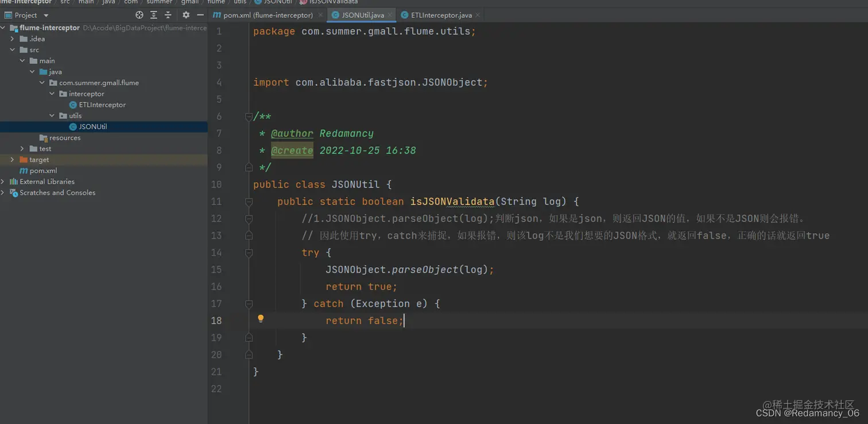
Task: Open the Project view dropdown
Action: (46, 16)
